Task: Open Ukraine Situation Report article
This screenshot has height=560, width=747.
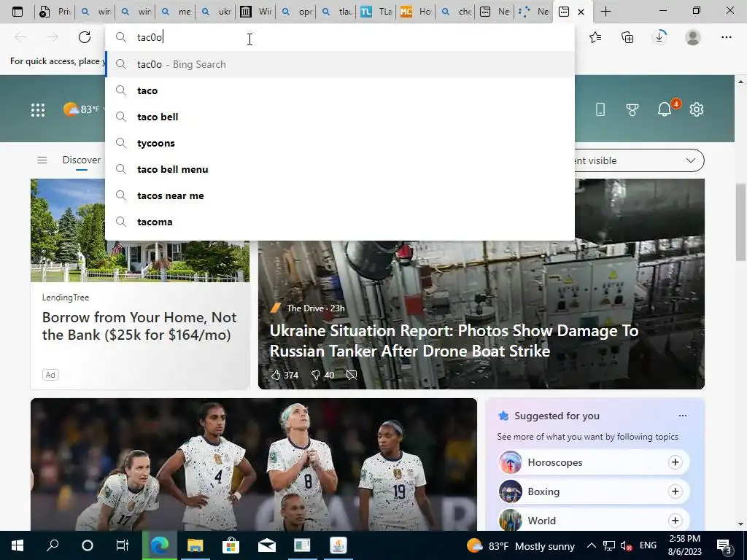Action: click(454, 341)
